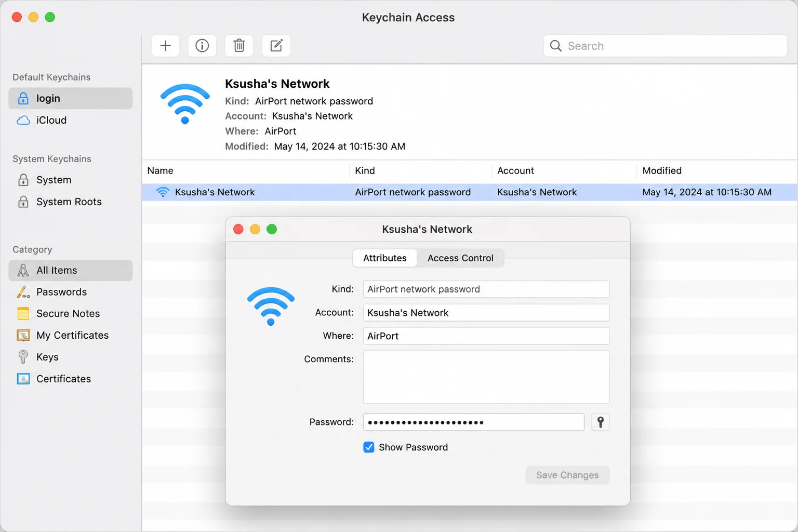Click the Save Changes button
Viewport: 798px width, 532px height.
[x=567, y=475]
